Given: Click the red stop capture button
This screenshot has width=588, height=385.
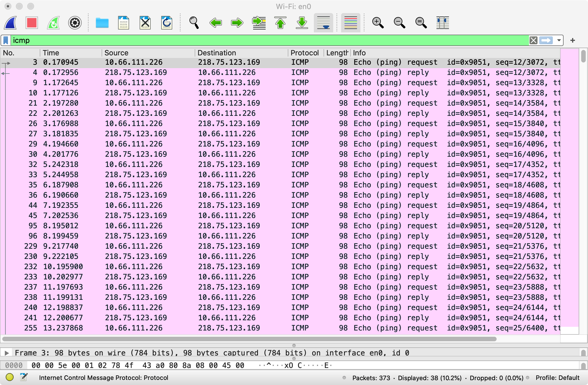Looking at the screenshot, I should [x=31, y=23].
